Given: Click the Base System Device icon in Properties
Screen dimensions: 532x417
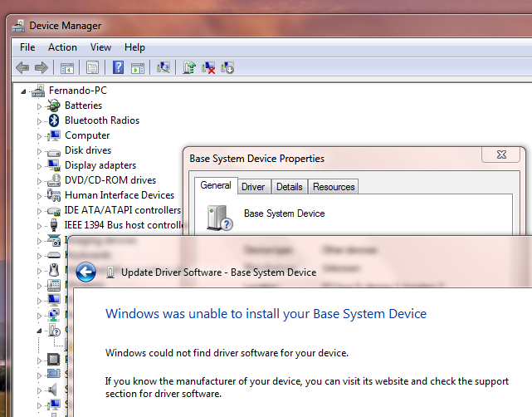Looking at the screenshot, I should [x=219, y=218].
